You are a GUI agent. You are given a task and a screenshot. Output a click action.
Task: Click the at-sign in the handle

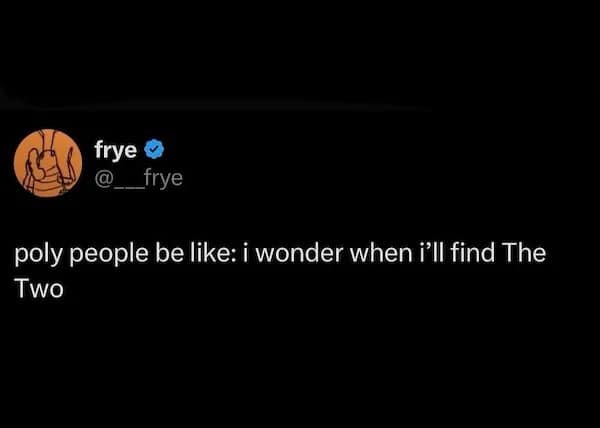[103, 177]
